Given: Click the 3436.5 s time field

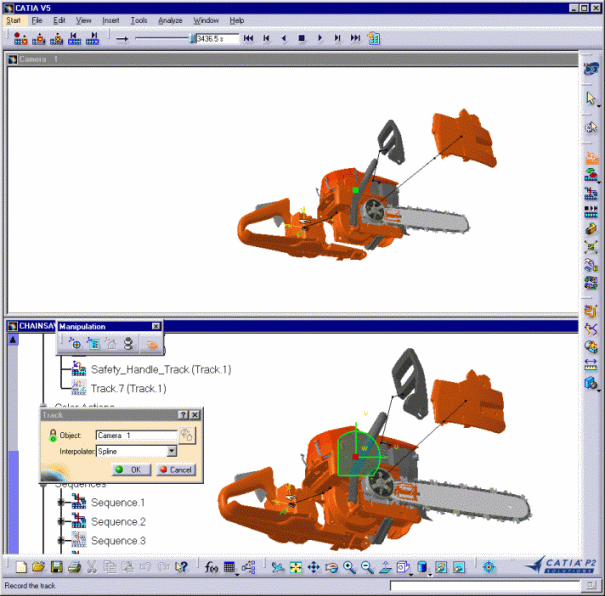Looking at the screenshot, I should [x=218, y=39].
